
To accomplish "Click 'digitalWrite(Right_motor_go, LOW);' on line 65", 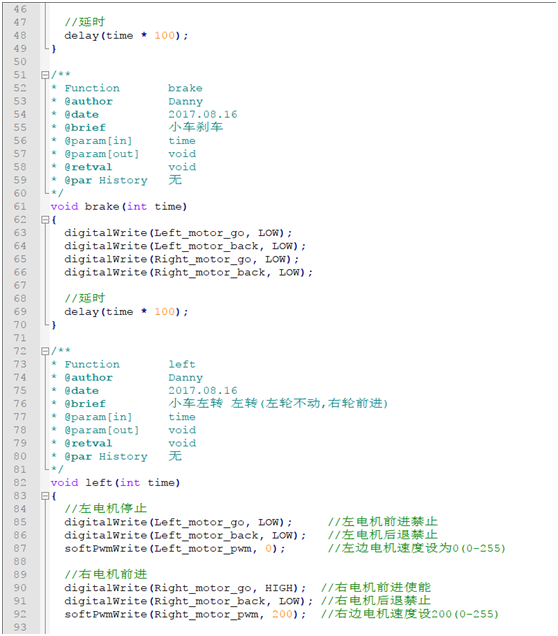I will click(182, 260).
